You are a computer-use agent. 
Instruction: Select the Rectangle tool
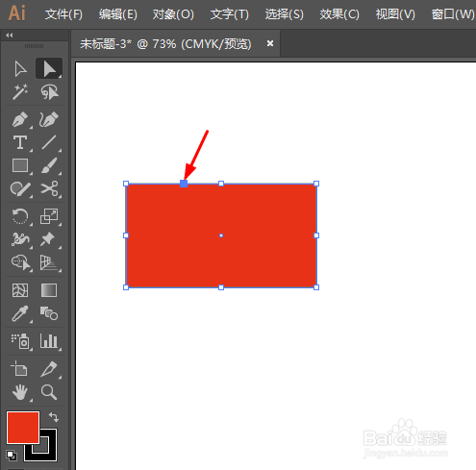[x=20, y=165]
